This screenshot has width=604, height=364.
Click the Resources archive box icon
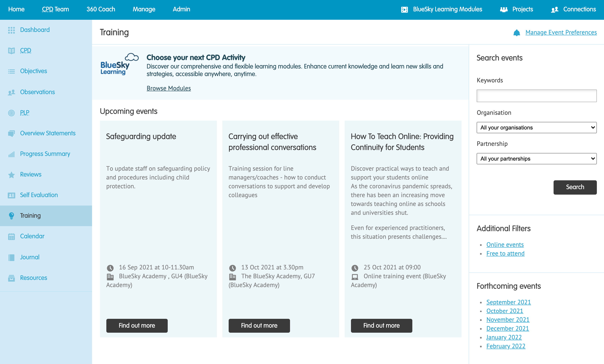coord(11,278)
